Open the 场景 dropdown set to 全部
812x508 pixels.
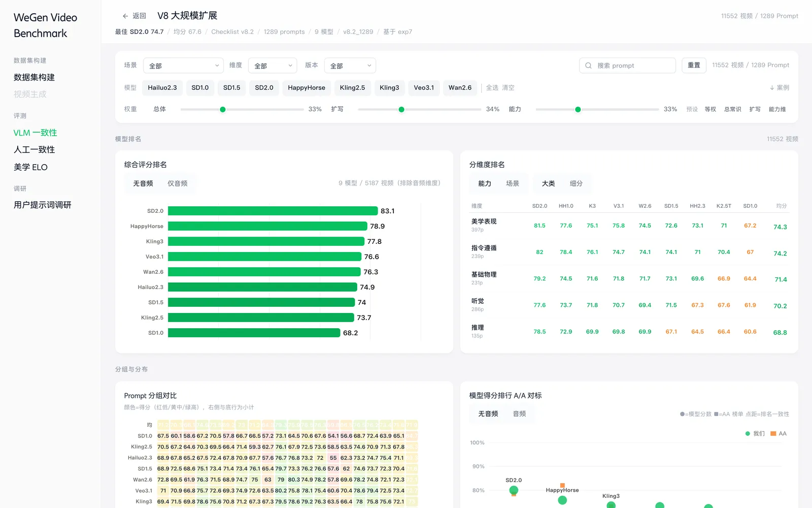pos(184,66)
